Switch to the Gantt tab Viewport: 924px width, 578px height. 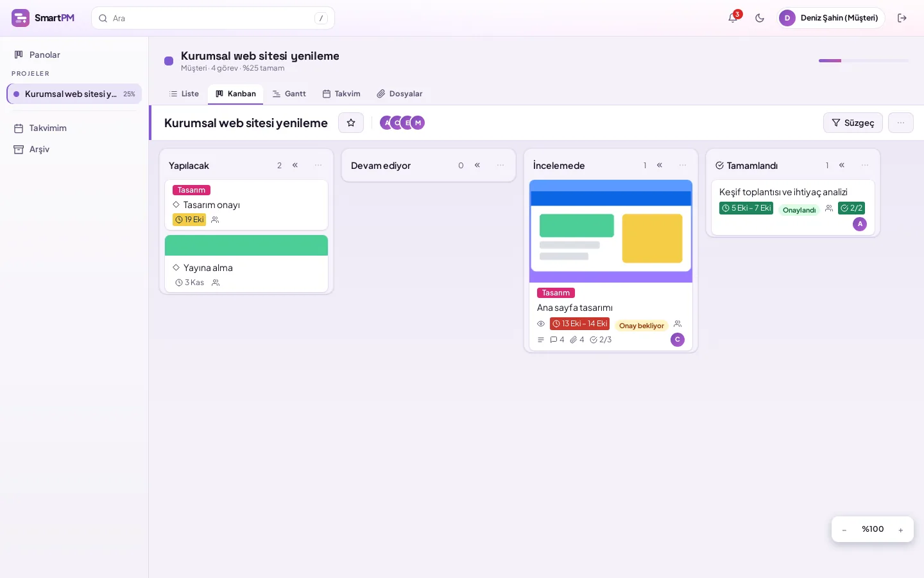pos(289,94)
